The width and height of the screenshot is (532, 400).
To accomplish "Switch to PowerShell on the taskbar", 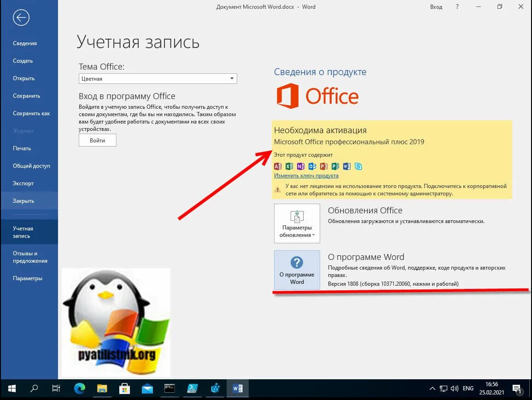I will tap(193, 388).
